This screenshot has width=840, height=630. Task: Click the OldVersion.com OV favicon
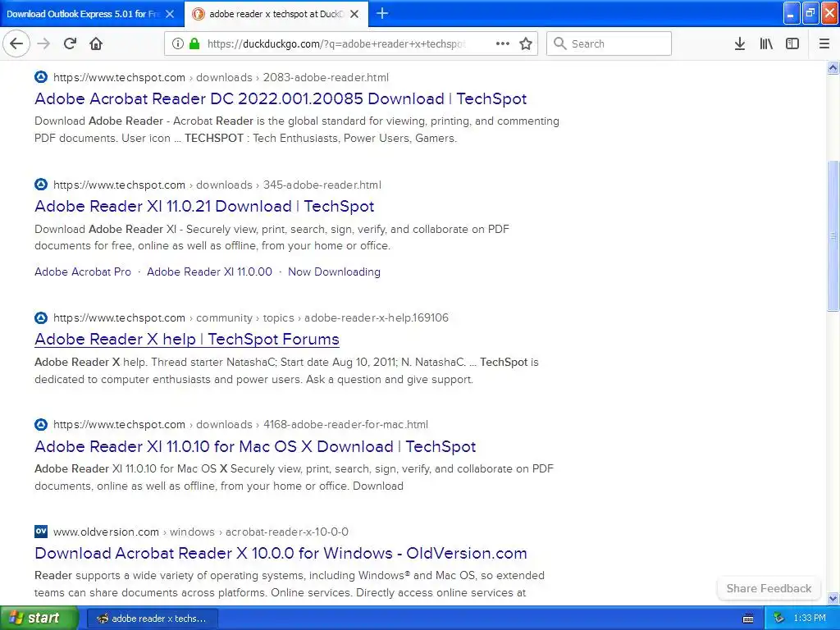41,532
